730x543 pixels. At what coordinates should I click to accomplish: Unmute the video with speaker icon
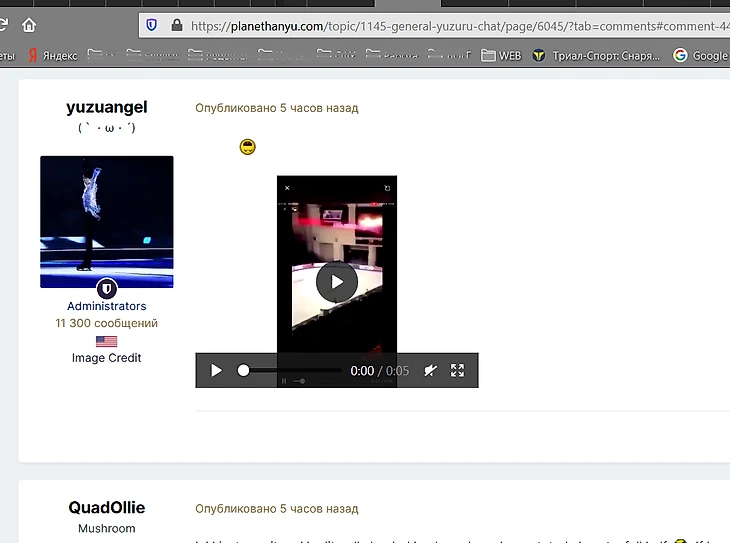coord(431,371)
